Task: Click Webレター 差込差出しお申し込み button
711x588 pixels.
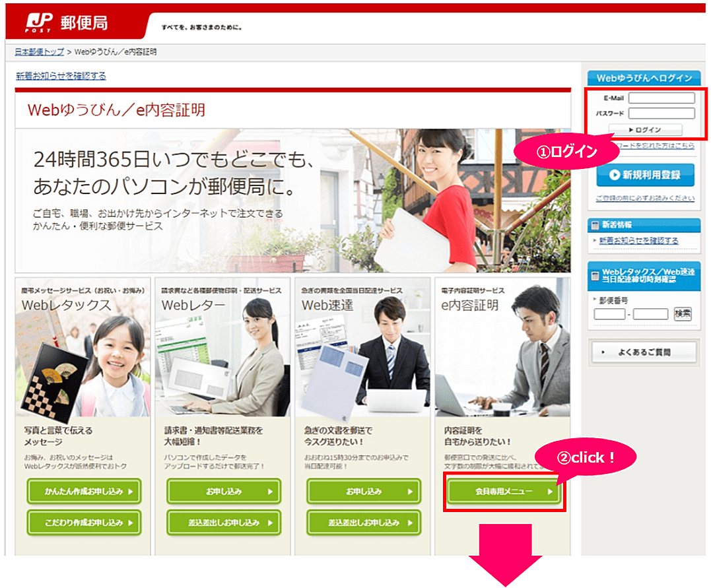Action: pyautogui.click(x=224, y=522)
